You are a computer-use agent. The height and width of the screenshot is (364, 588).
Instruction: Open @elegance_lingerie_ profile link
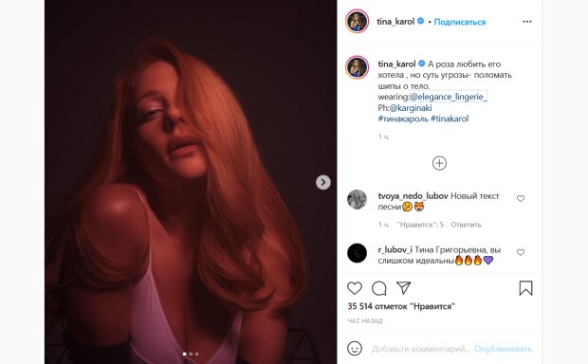(449, 97)
